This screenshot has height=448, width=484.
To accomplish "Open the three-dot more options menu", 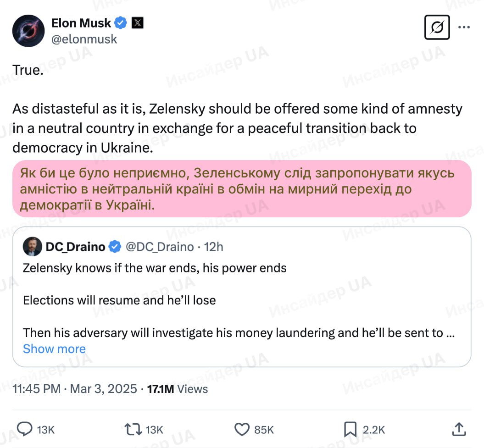I will pyautogui.click(x=464, y=28).
